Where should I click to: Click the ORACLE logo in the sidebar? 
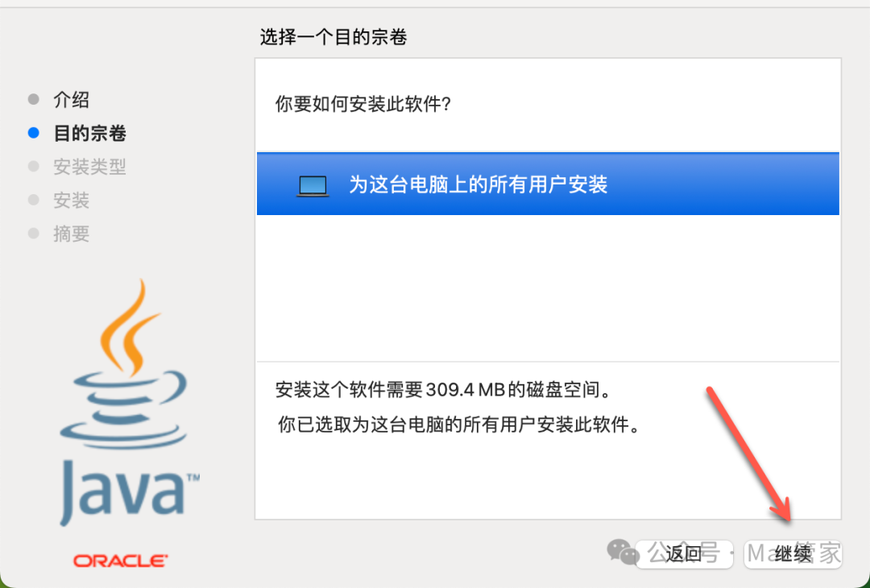[120, 561]
